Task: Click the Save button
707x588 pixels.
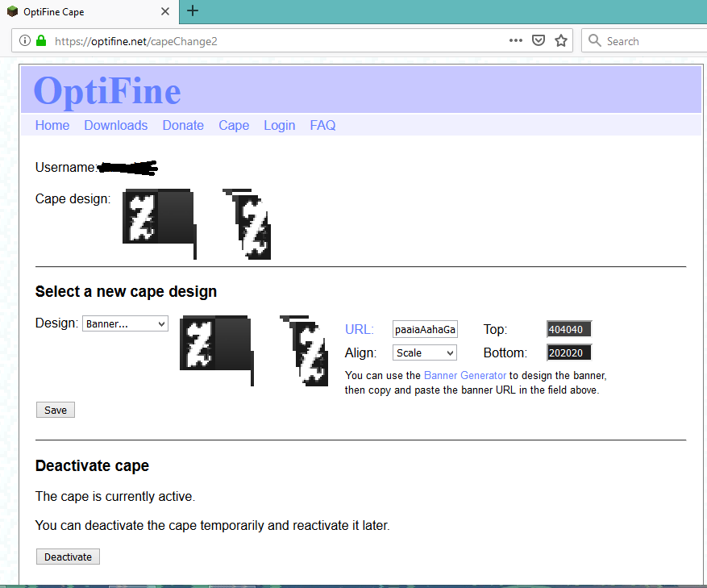Action: (56, 411)
